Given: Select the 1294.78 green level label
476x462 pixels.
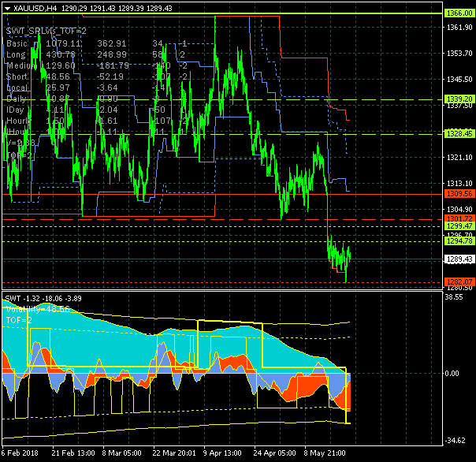Looking at the screenshot, I should 459,241.
